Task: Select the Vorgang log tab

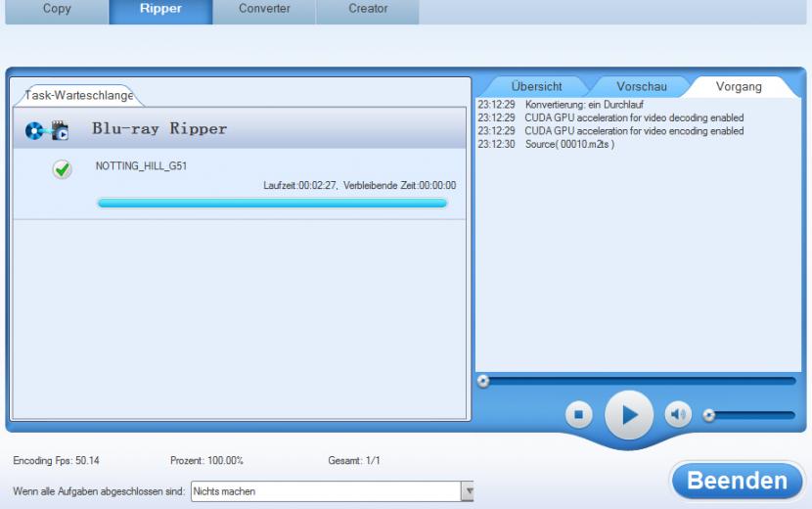Action: 739,87
